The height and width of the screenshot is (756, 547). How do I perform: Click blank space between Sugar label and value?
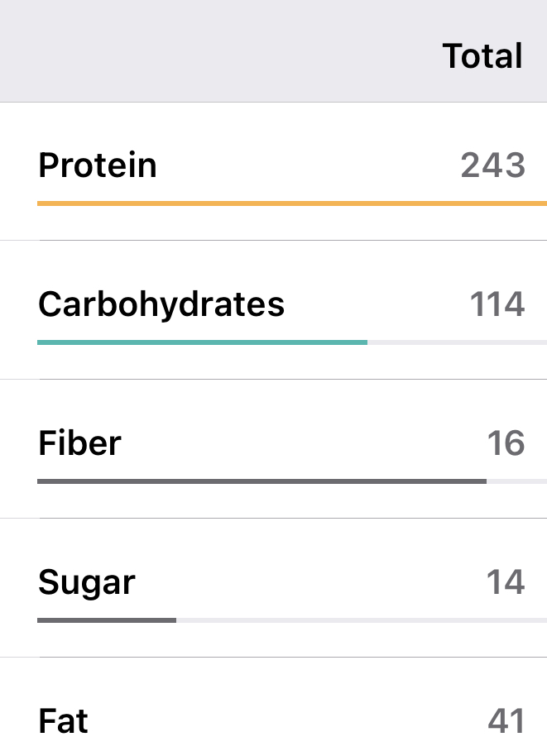point(310,582)
